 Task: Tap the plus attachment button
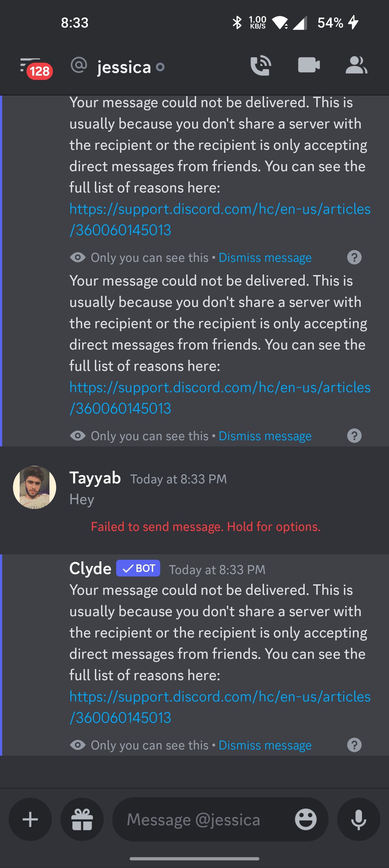pos(30,819)
